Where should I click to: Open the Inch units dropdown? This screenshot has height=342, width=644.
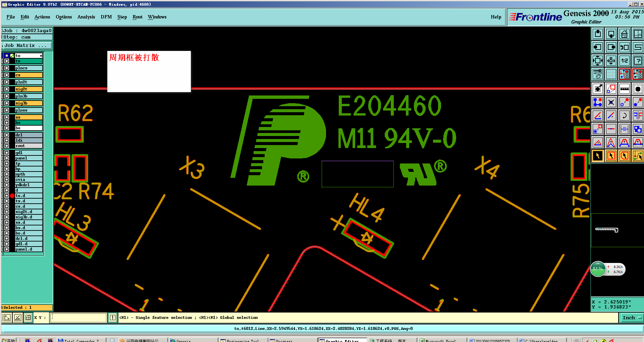[632, 318]
